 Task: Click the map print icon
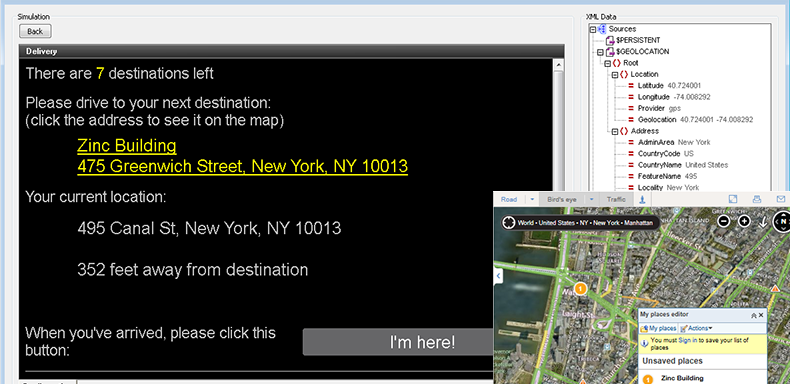757,199
